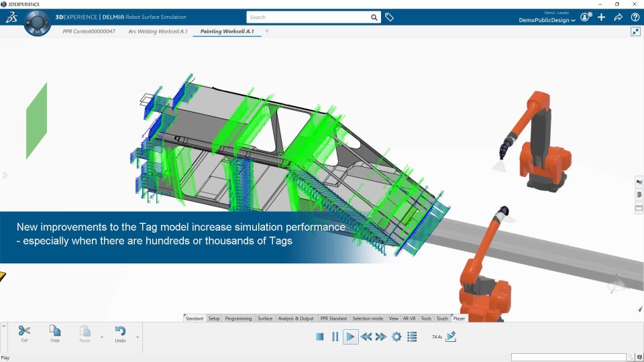Image resolution: width=644 pixels, height=362 pixels.
Task: Open the Setup toolbar tab
Action: (x=214, y=318)
